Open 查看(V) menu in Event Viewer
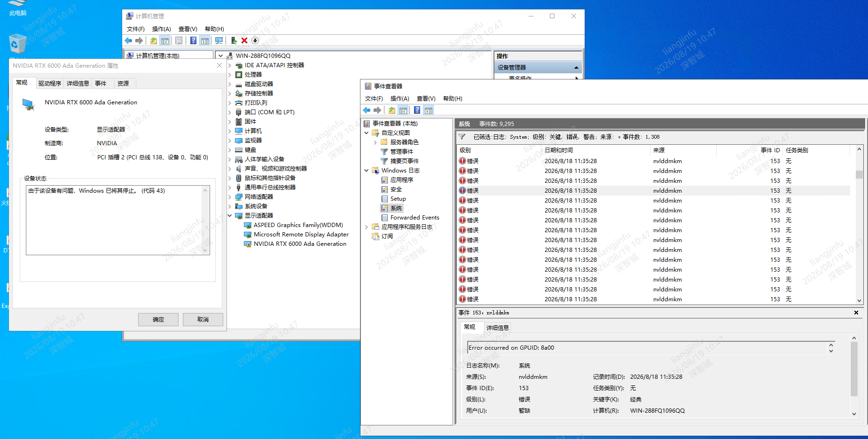This screenshot has width=868, height=439. 426,99
